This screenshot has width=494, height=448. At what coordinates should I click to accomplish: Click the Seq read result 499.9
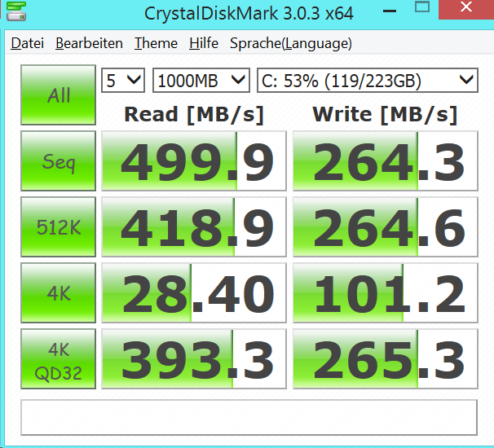pos(194,161)
